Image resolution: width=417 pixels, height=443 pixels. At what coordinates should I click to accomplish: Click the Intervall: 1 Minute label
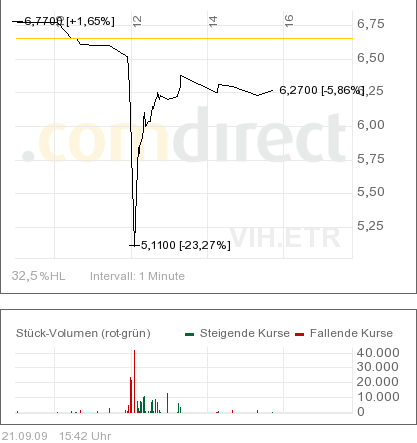point(137,276)
